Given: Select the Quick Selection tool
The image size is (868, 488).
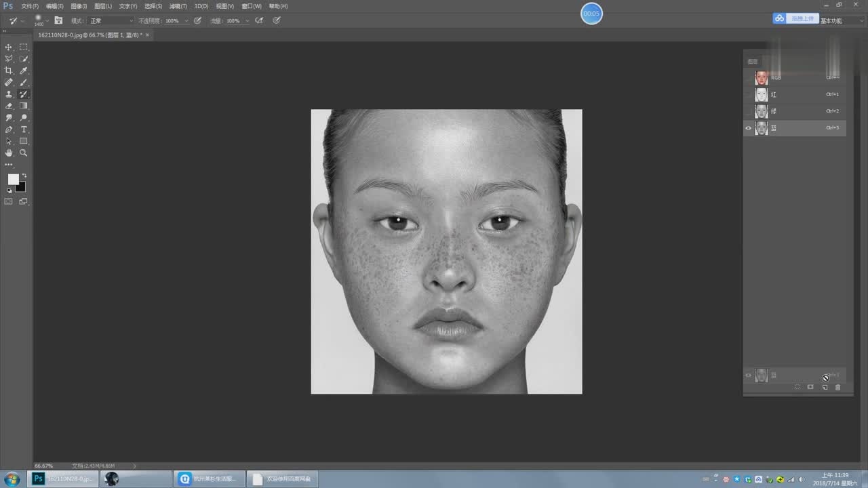Looking at the screenshot, I should [24, 59].
